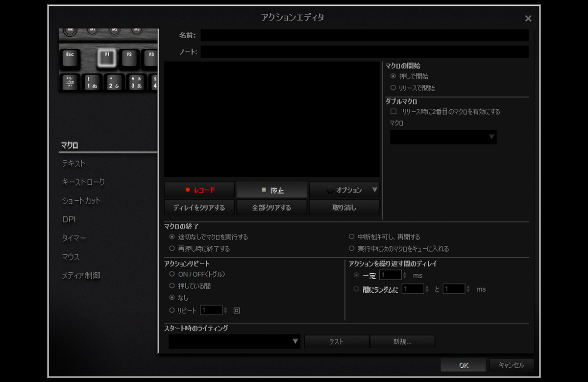588x382 pixels.
Task: Start recording with the レコード button
Action: (199, 190)
